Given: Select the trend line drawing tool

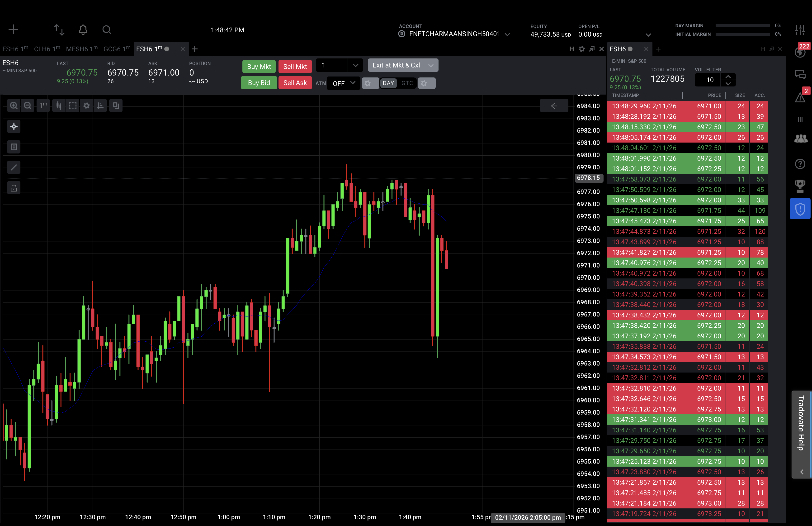Looking at the screenshot, I should (x=14, y=167).
